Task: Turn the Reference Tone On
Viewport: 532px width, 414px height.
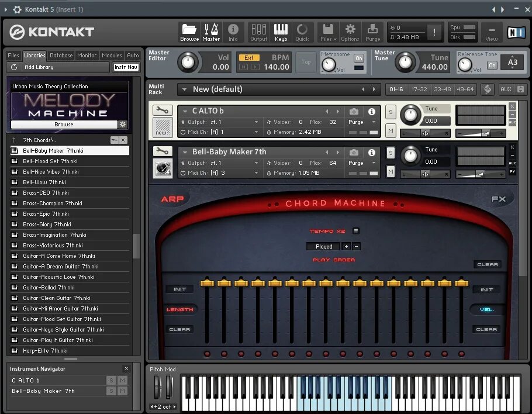Action: pyautogui.click(x=492, y=65)
